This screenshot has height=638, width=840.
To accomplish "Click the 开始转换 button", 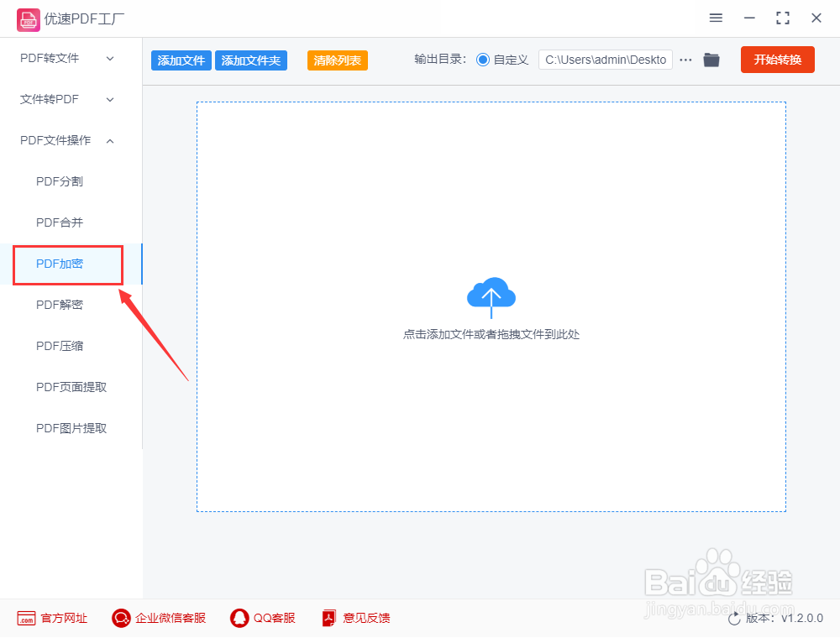I will pos(777,60).
